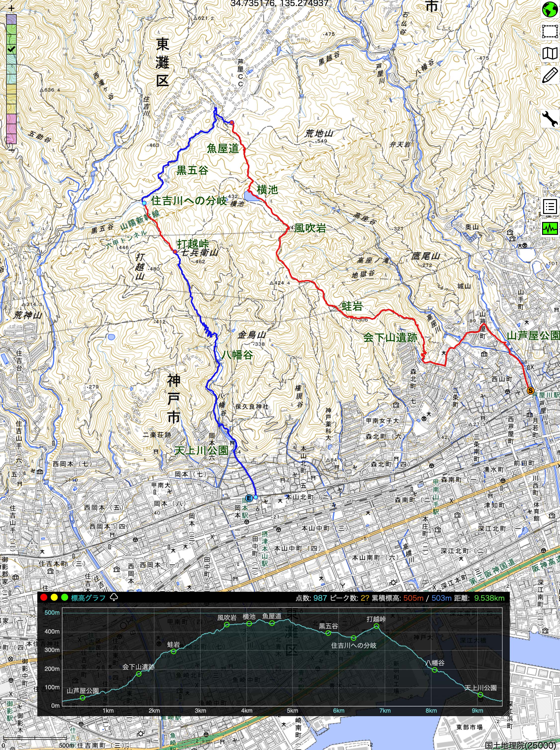Click the orange S start marker
This screenshot has width=560, height=750.
coord(530,391)
